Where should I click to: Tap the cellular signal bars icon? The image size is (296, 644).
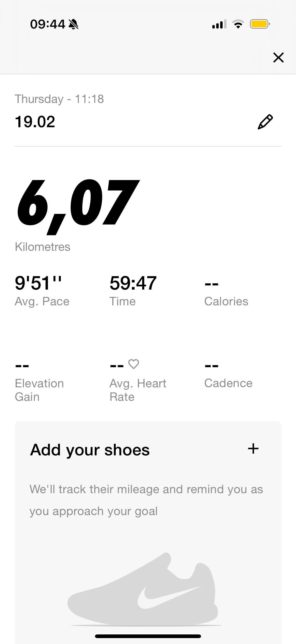(219, 24)
